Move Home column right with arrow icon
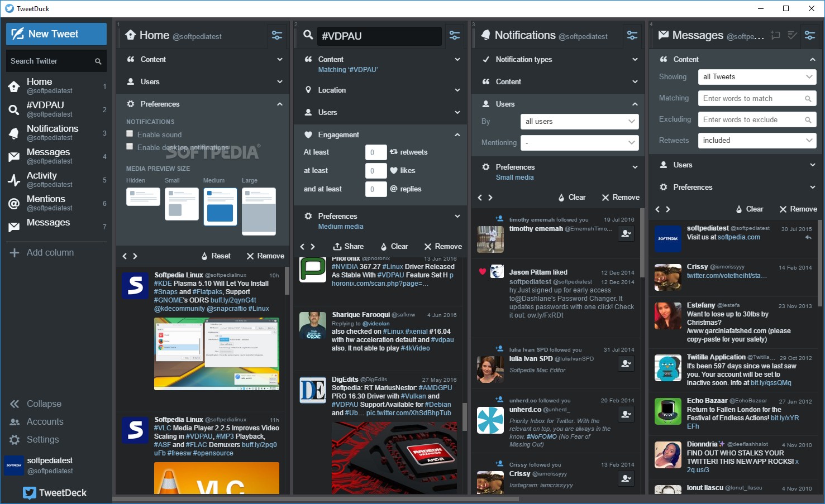 click(135, 256)
